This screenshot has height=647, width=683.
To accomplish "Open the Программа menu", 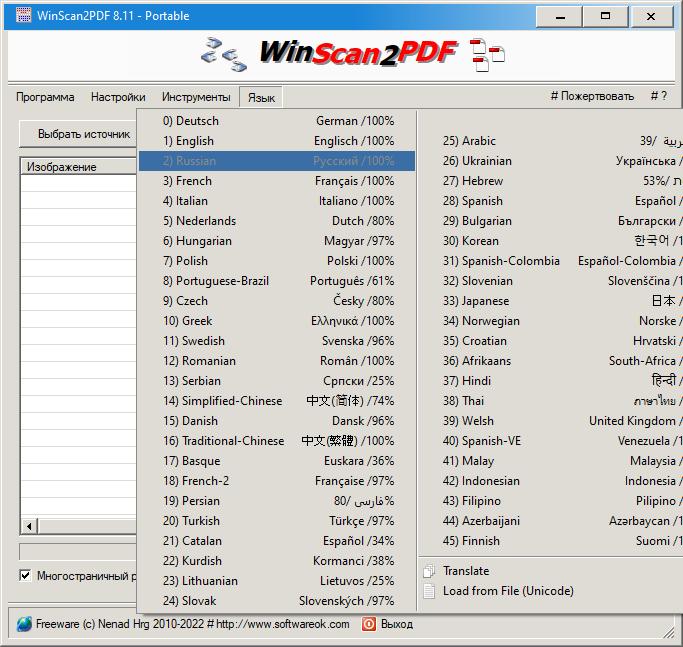I will click(45, 97).
